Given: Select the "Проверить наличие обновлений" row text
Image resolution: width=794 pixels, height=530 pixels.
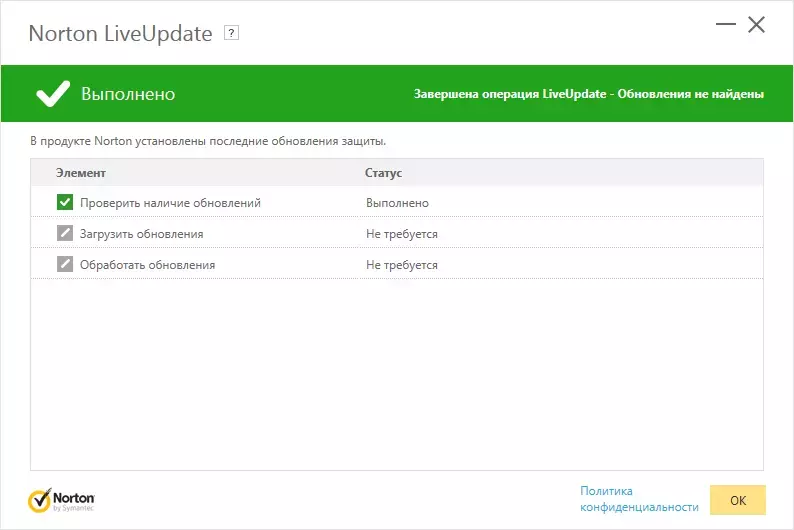Looking at the screenshot, I should [x=170, y=203].
